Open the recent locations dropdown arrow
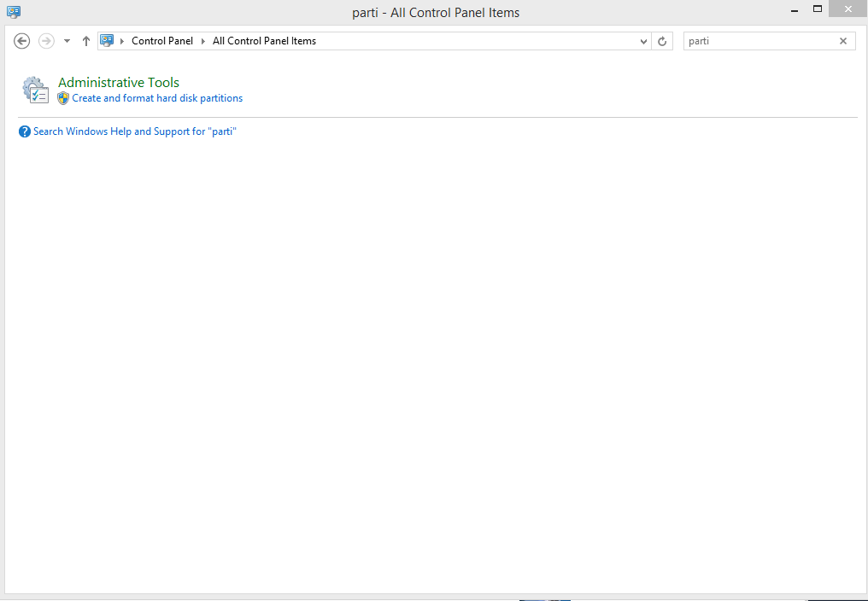The height and width of the screenshot is (601, 868). click(x=67, y=41)
